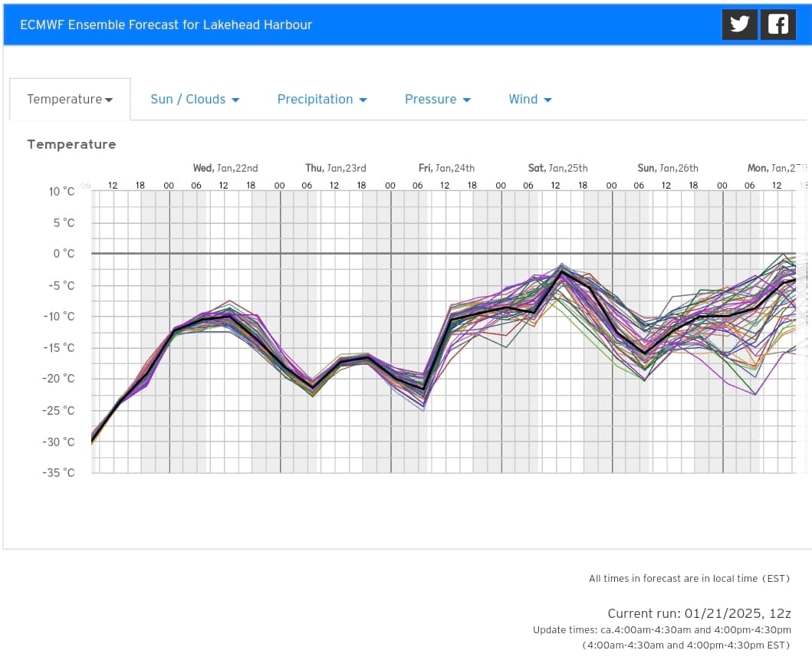The image size is (812, 657).
Task: Click the local time (EST) note
Action: [689, 578]
